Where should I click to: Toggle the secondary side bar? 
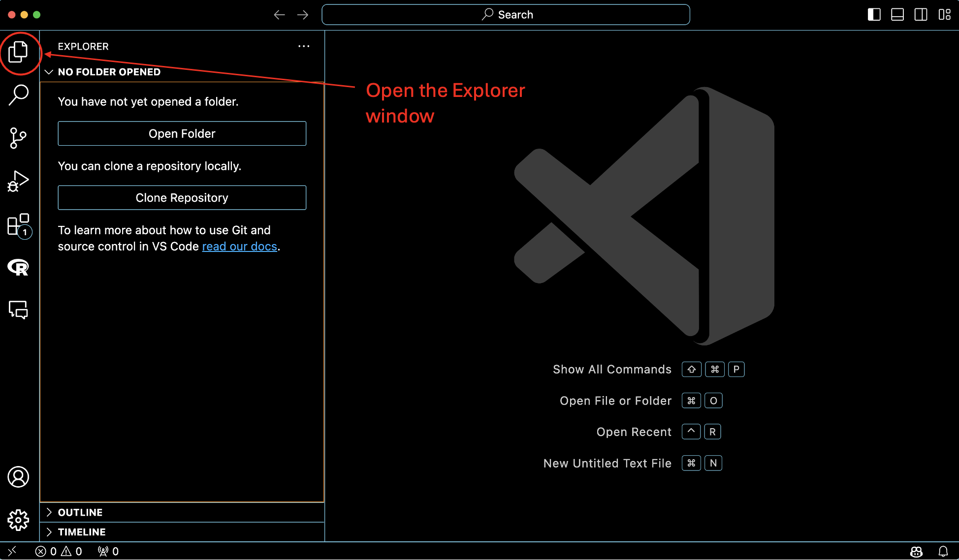click(921, 15)
